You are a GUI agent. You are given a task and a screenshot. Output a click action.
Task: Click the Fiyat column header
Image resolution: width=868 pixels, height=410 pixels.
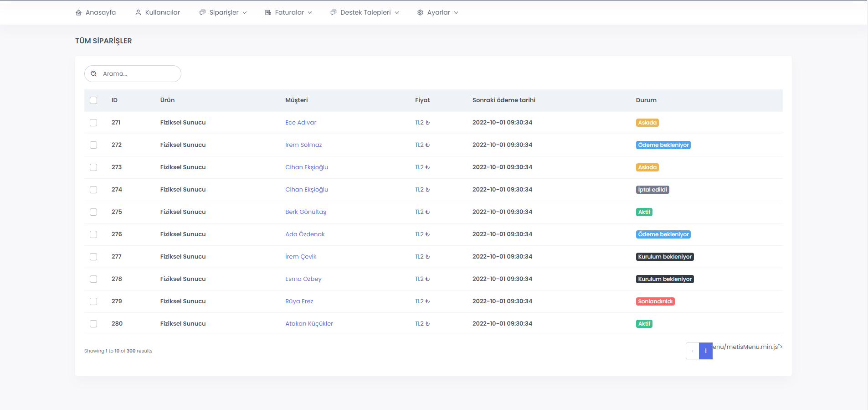coord(422,100)
